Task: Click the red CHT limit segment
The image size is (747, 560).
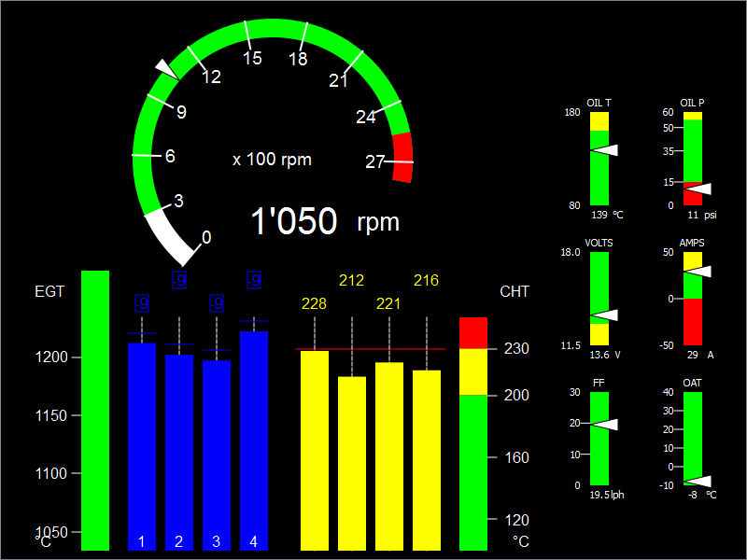Action: pyautogui.click(x=473, y=333)
